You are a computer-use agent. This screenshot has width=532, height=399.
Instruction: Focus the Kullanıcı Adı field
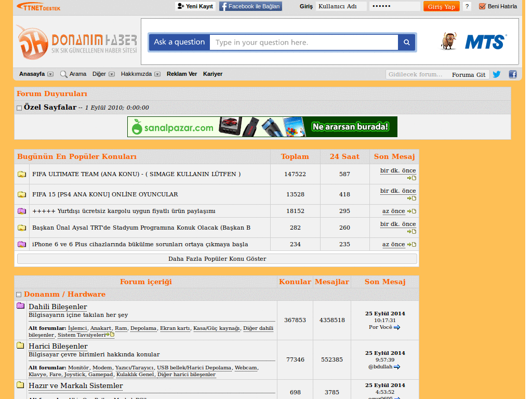tap(341, 6)
